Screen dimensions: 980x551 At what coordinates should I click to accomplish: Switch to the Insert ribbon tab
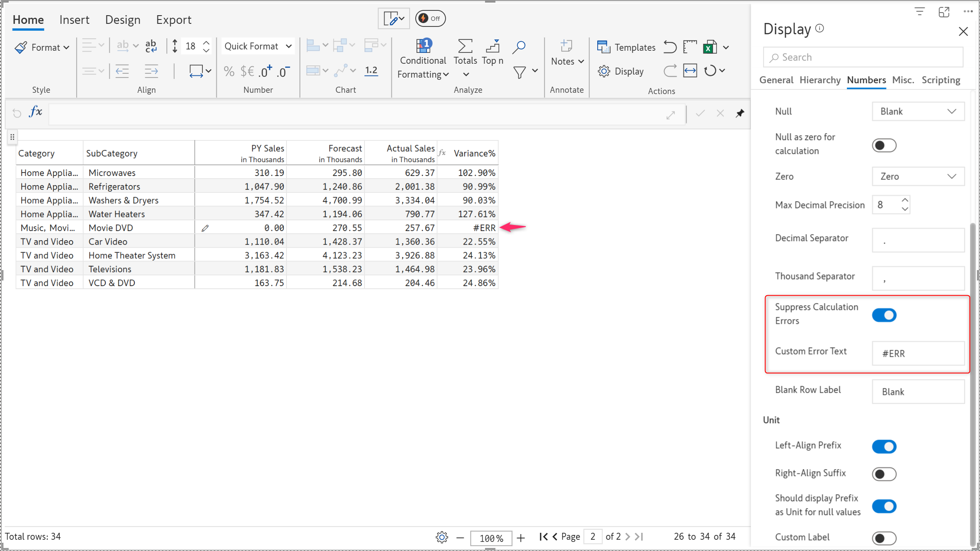pyautogui.click(x=74, y=20)
